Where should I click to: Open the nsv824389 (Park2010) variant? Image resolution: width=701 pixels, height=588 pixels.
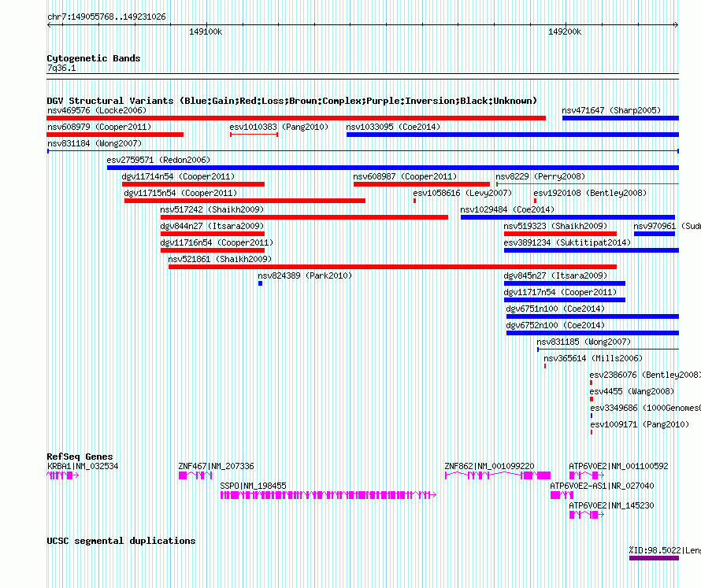coord(260,283)
